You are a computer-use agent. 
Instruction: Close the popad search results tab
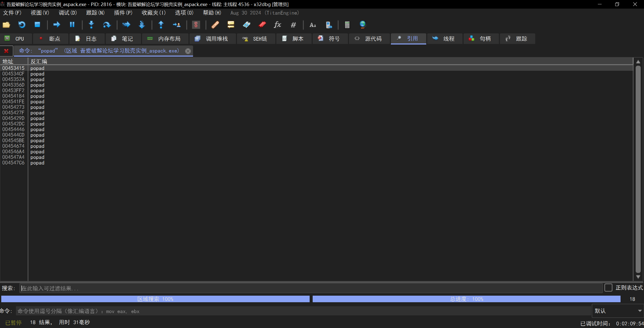tap(188, 51)
